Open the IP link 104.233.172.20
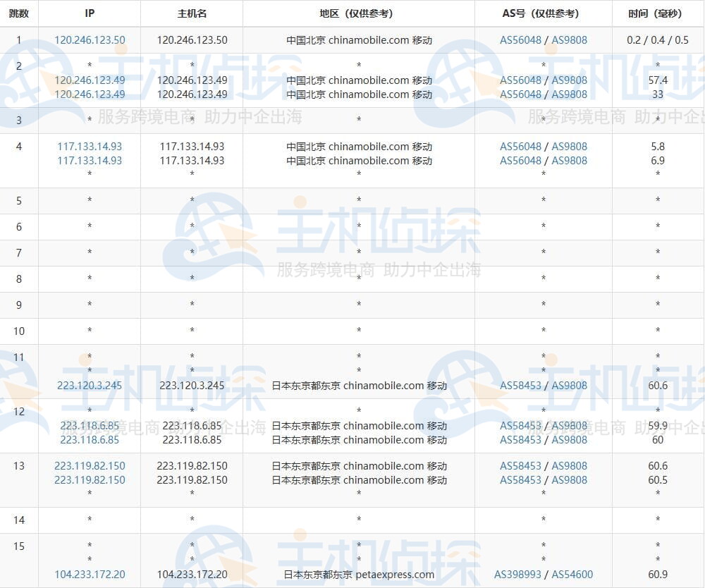Image resolution: width=705 pixels, height=588 pixels. click(x=90, y=575)
